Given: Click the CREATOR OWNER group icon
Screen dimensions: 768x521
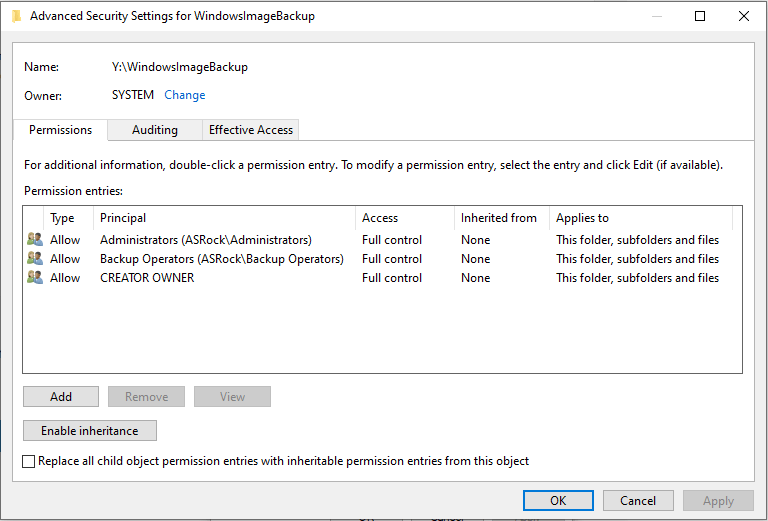Looking at the screenshot, I should coord(35,278).
